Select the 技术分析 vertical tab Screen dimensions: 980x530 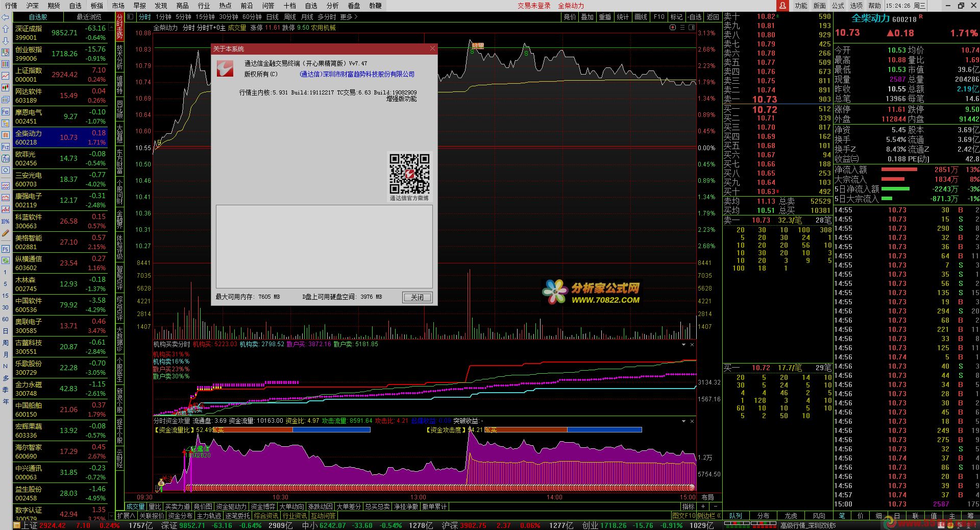tap(119, 57)
